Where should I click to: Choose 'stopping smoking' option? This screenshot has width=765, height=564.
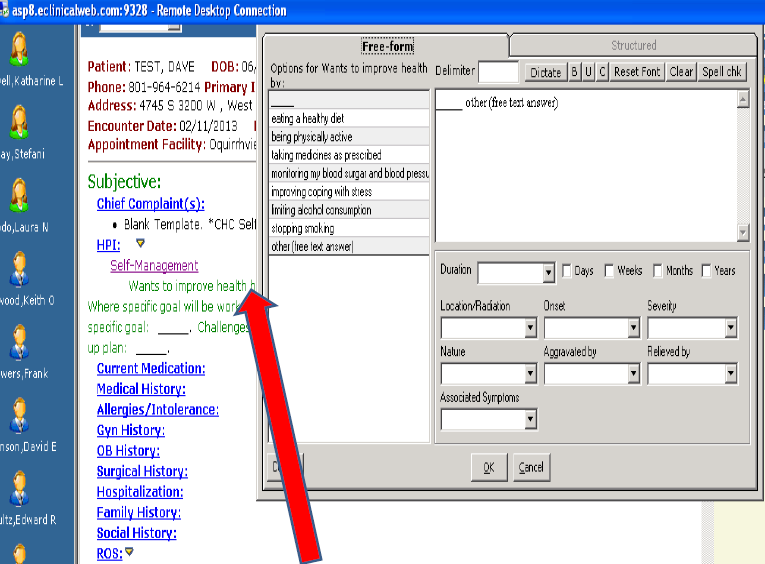pyautogui.click(x=349, y=228)
